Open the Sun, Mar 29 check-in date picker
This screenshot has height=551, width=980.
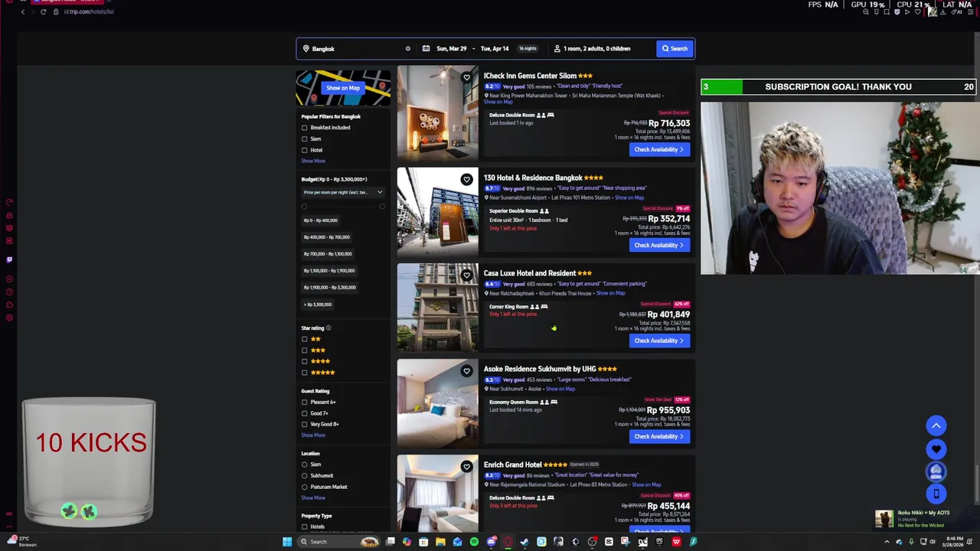coord(452,49)
